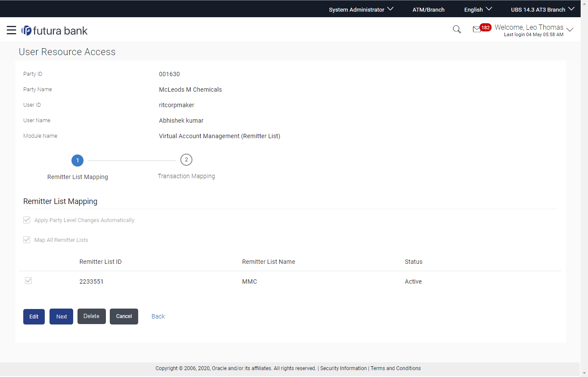This screenshot has height=377, width=588.
Task: Click the Status column header
Action: click(414, 262)
